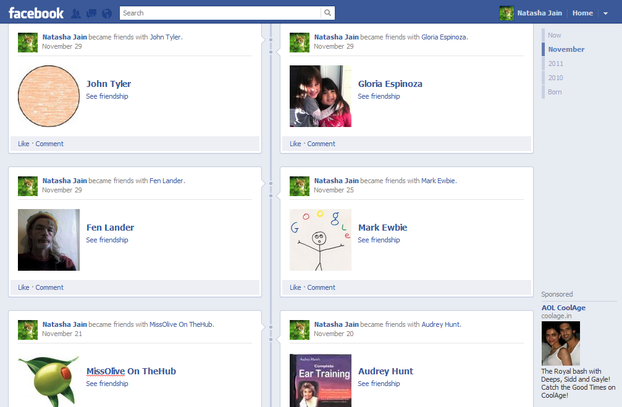Click Gloria Espinoza link in post header
The image size is (622, 407).
tap(444, 37)
